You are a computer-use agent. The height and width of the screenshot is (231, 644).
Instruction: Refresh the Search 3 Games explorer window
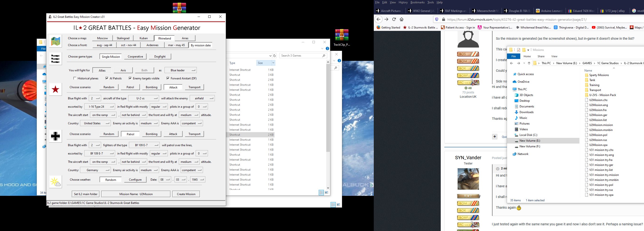tap(275, 56)
